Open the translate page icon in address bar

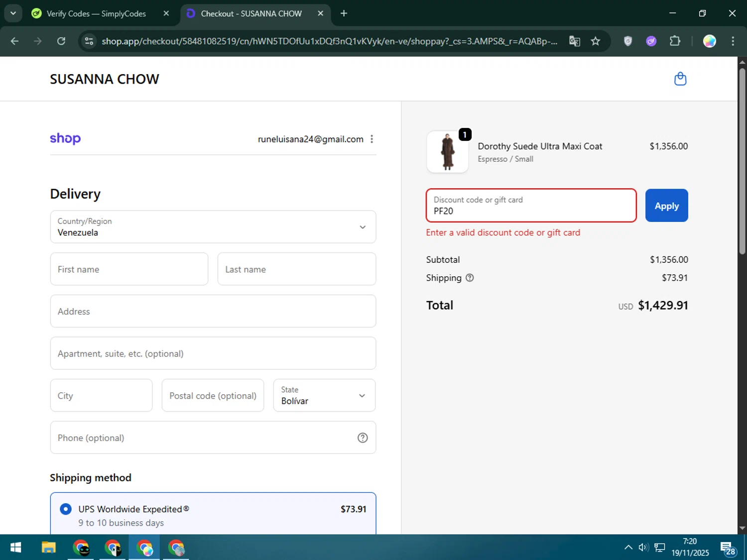[x=575, y=41]
